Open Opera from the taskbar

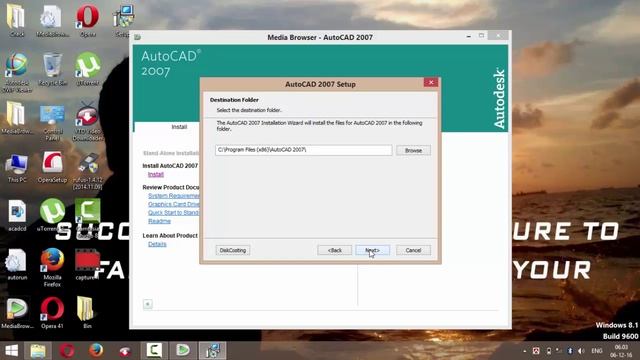coord(67,351)
